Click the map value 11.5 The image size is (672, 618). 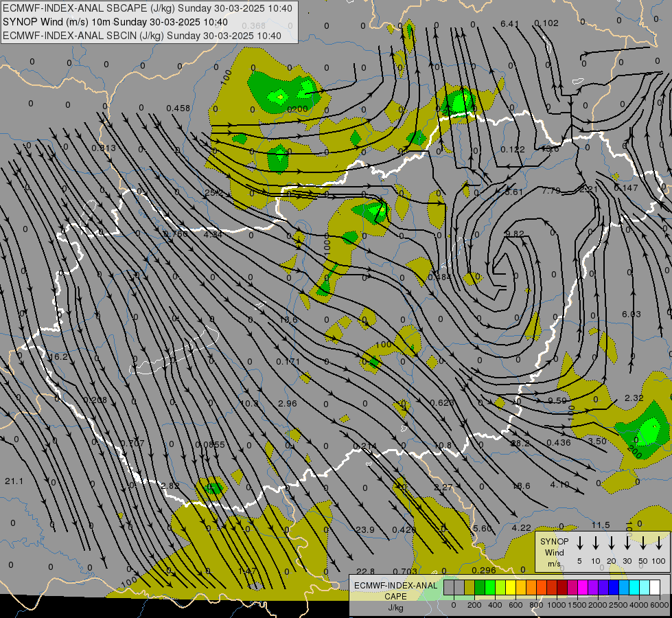point(601,525)
